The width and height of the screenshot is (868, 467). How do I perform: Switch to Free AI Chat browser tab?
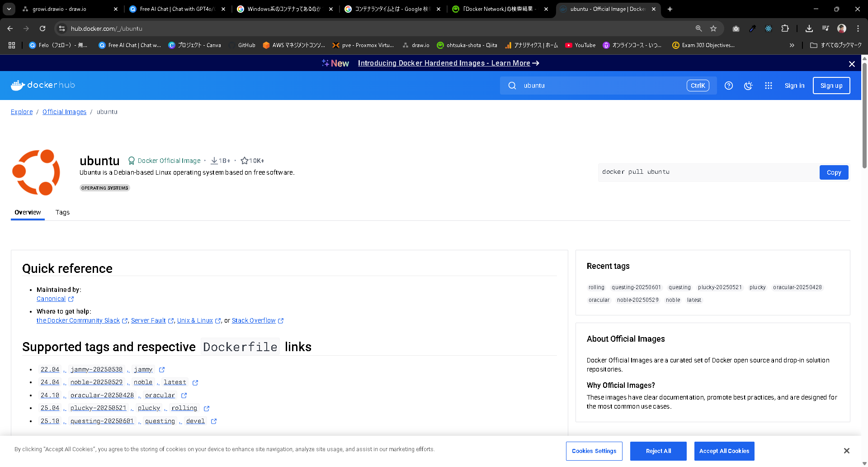(x=177, y=9)
